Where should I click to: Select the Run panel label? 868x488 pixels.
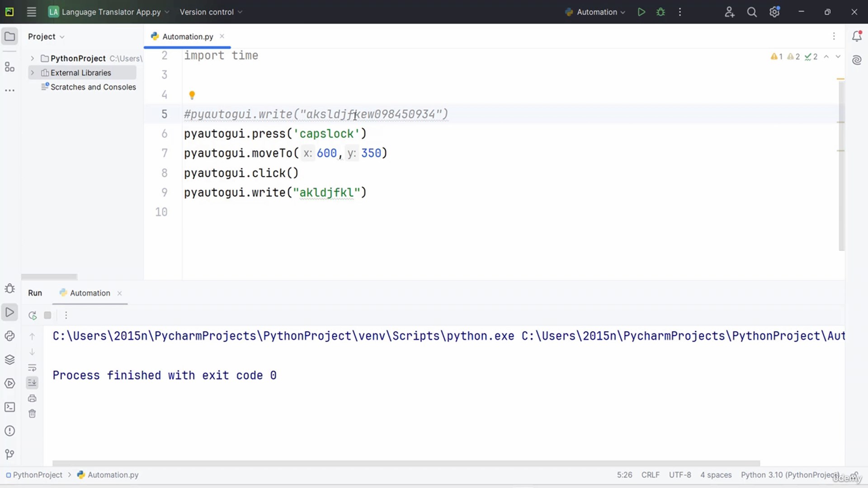(35, 293)
